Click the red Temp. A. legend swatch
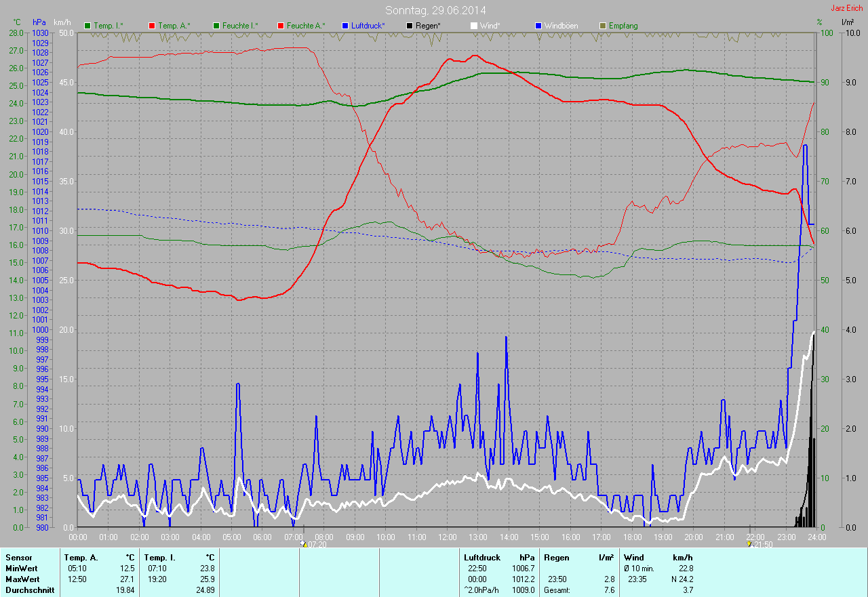The width and height of the screenshot is (868, 597). (x=152, y=26)
